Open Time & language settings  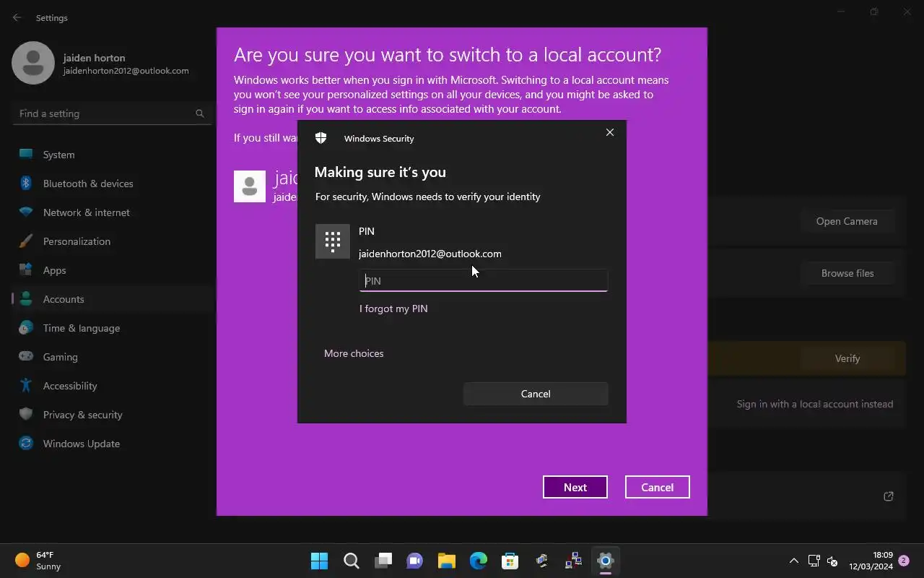pyautogui.click(x=112, y=328)
